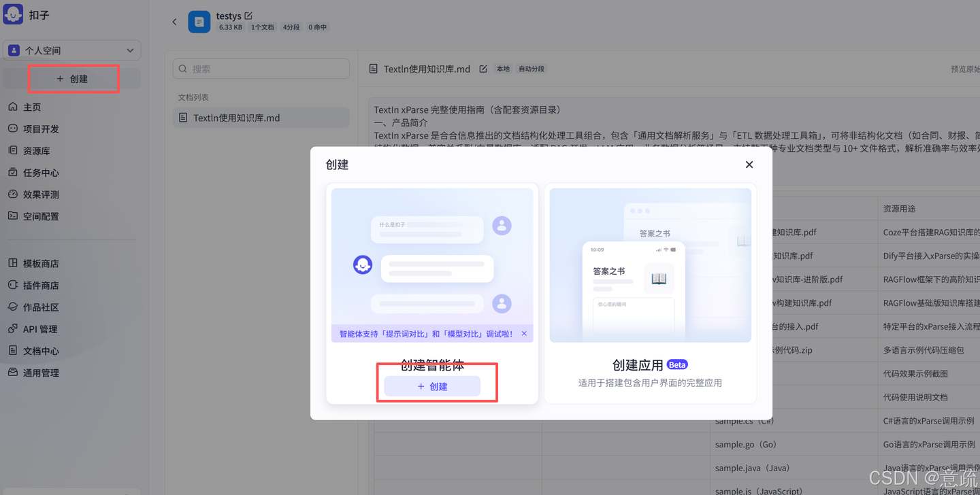Focus the 搜索 document search field
This screenshot has width=980, height=495.
click(261, 69)
